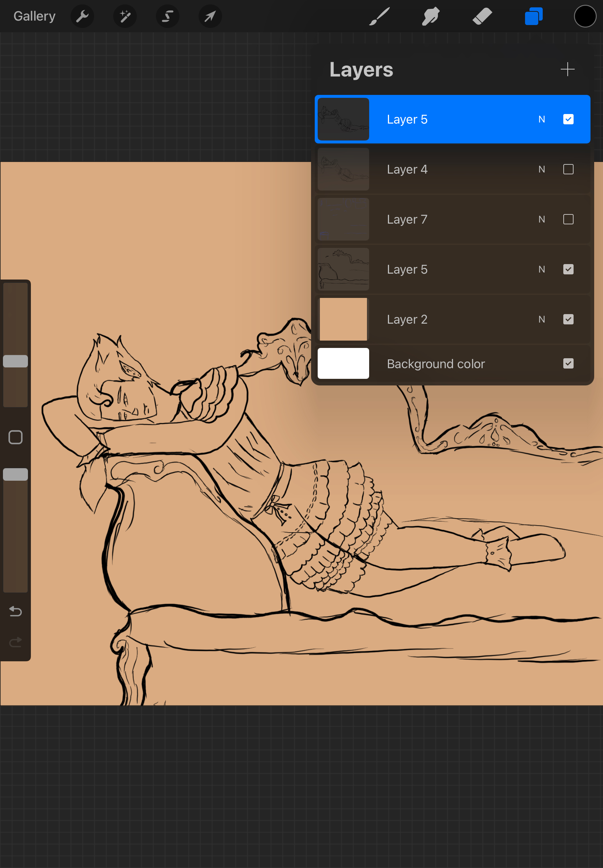
Task: Click the brush opacity slider handle
Action: tap(15, 474)
